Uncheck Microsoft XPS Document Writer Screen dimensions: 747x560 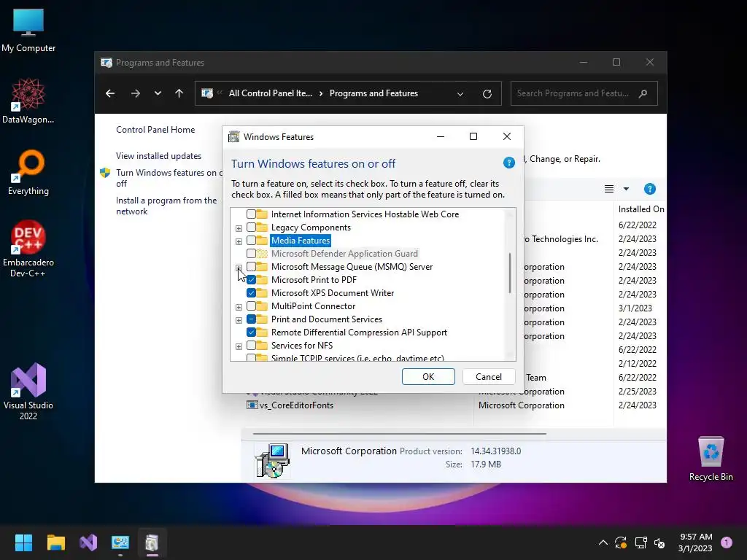[251, 293]
